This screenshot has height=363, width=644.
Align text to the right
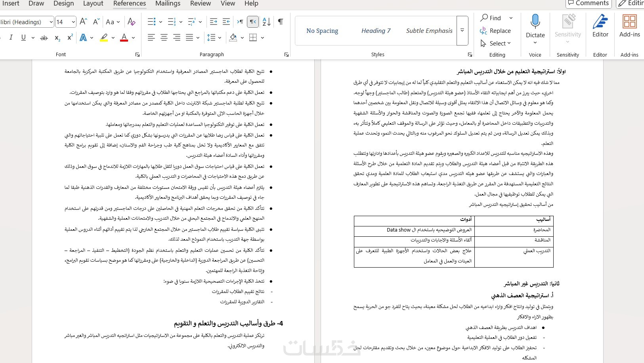(177, 38)
